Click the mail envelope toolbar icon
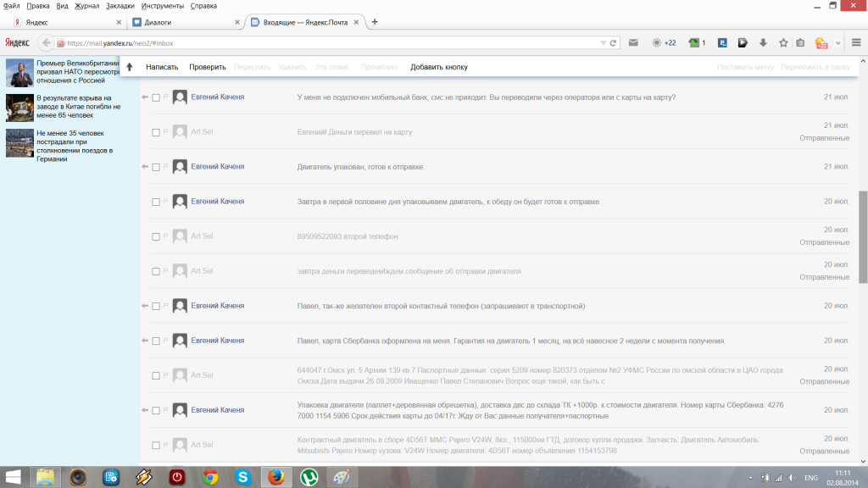The image size is (868, 488). (x=633, y=42)
